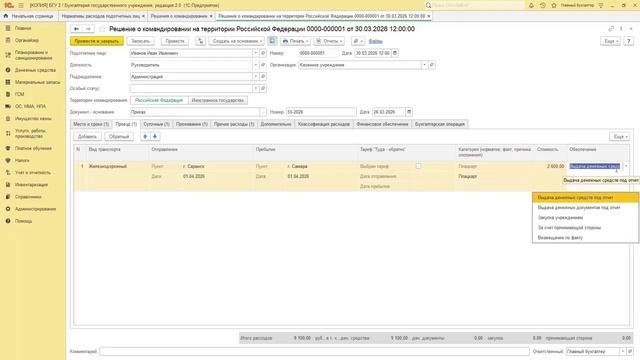Screen dimensions: 640x360
Task: Expand the Организация dropdown
Action: pos(424,65)
